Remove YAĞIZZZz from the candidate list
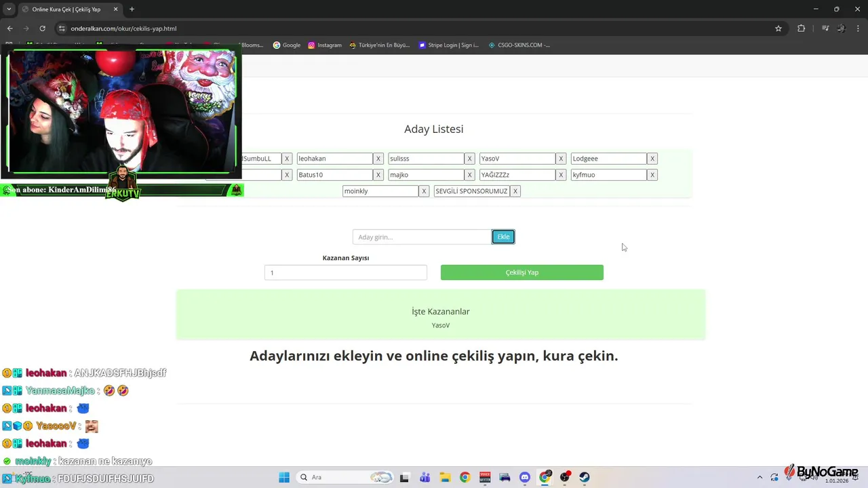Screen dimensions: 868x488 coord(561,175)
